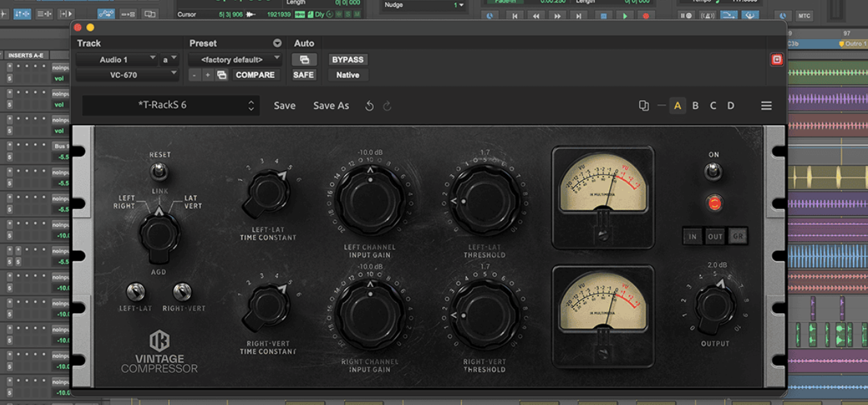Switch to preset slot D
Screen dimensions: 868x405
731,106
